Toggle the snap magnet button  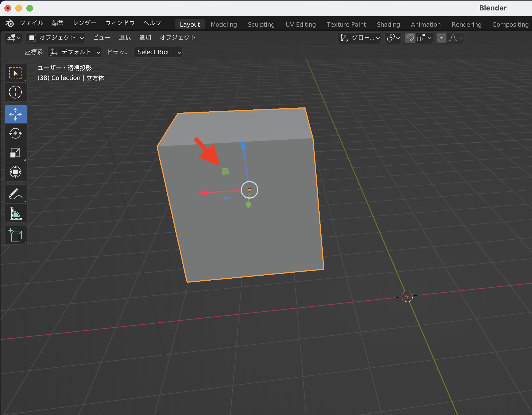point(410,38)
